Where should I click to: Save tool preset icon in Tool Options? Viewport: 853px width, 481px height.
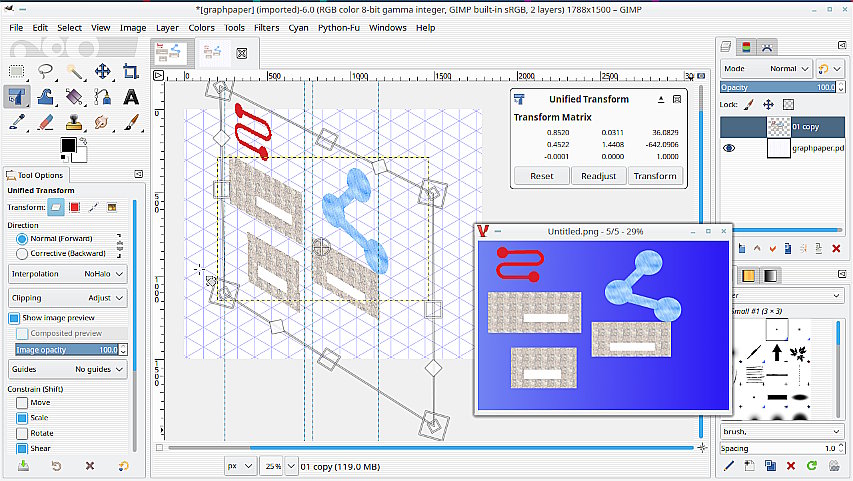coord(23,466)
